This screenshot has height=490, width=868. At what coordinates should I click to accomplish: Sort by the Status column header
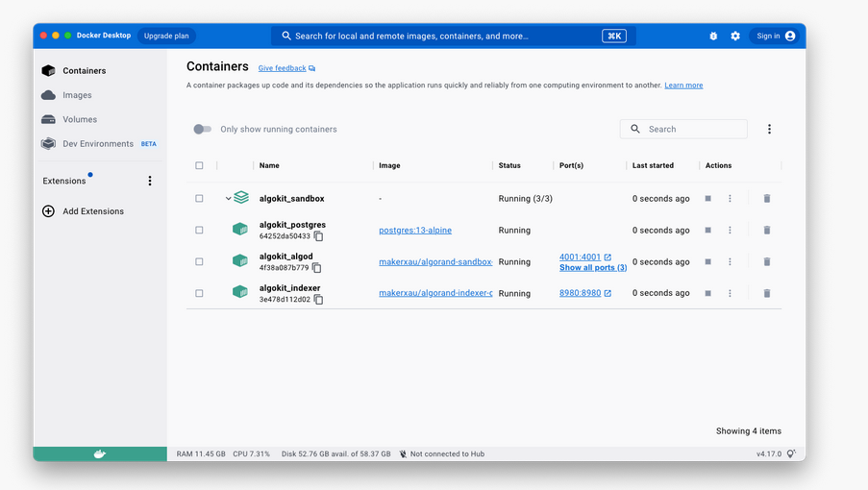click(x=509, y=165)
